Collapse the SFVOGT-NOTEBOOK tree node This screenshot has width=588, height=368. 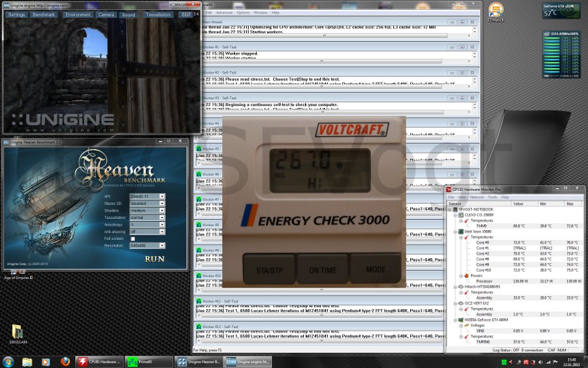tap(449, 210)
